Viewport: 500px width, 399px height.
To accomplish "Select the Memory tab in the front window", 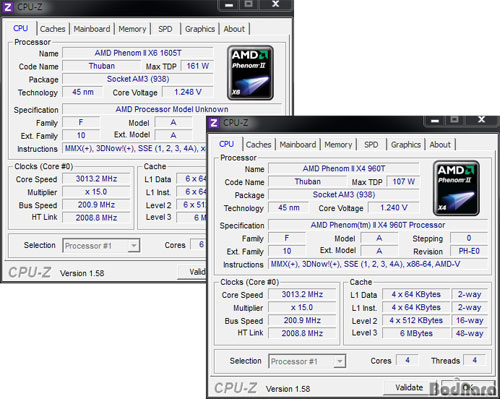I will pyautogui.click(x=338, y=145).
